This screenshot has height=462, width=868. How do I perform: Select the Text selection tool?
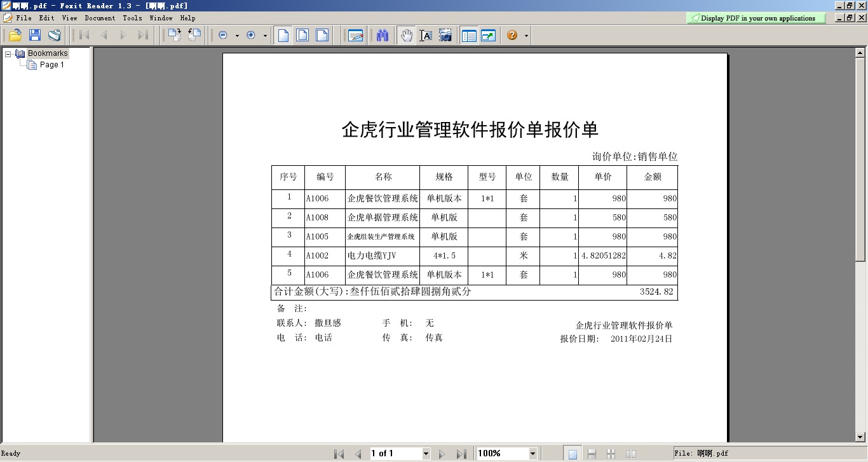tap(426, 36)
